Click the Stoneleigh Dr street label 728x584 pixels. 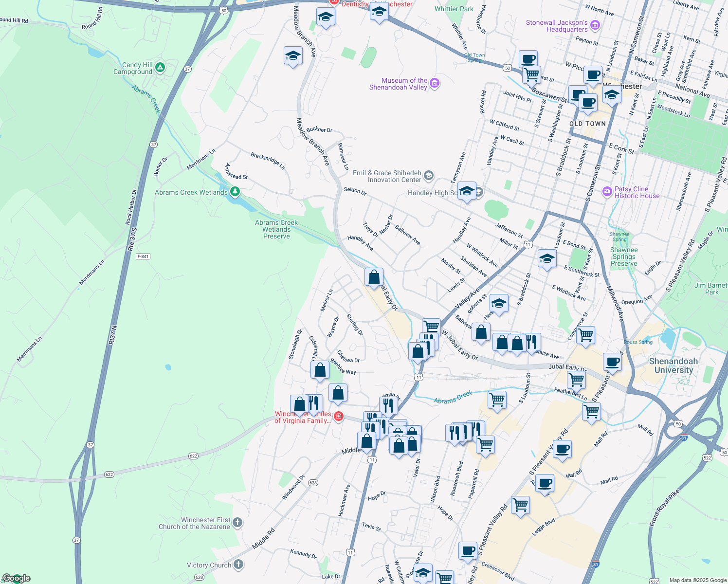[295, 345]
